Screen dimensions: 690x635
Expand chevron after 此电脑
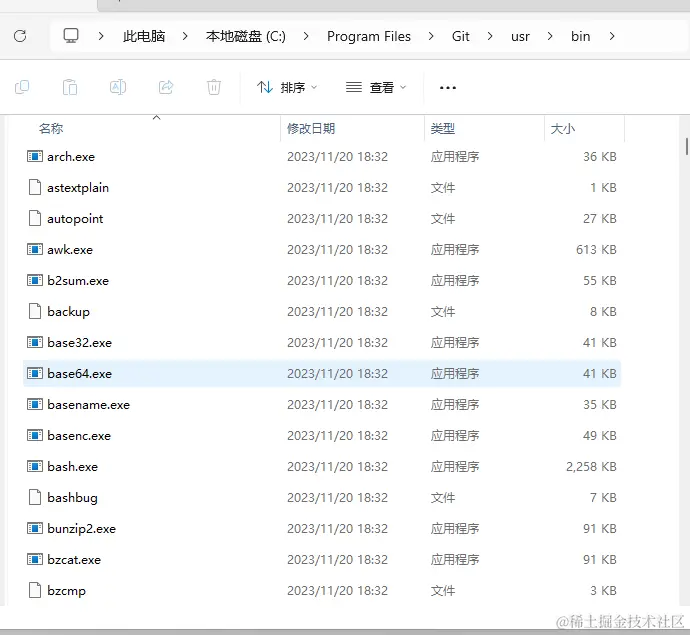tap(185, 36)
